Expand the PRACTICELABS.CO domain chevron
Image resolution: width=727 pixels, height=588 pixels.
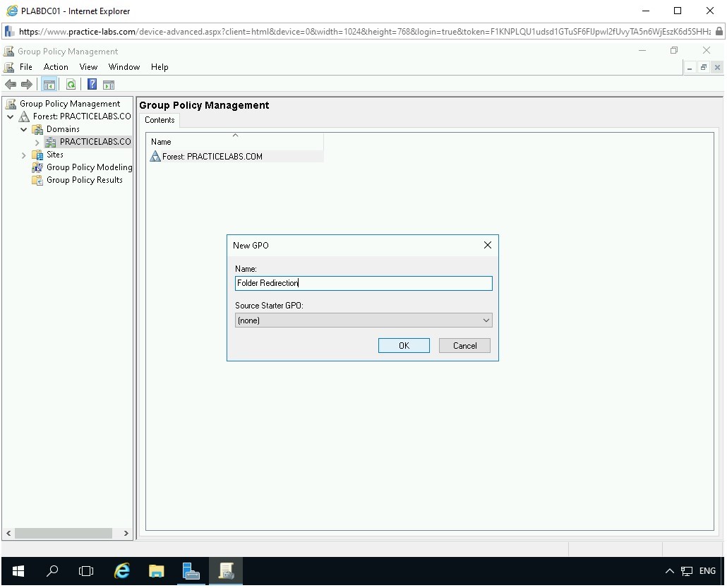(37, 143)
